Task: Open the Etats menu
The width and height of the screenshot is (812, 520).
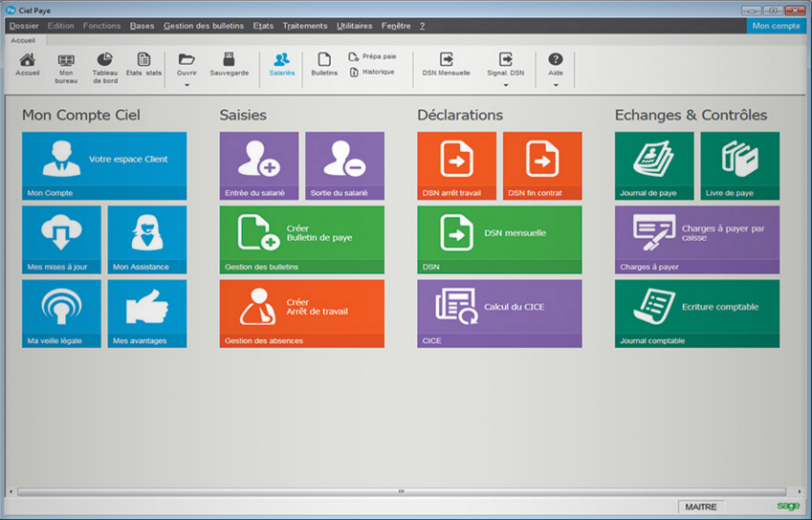Action: (263, 26)
